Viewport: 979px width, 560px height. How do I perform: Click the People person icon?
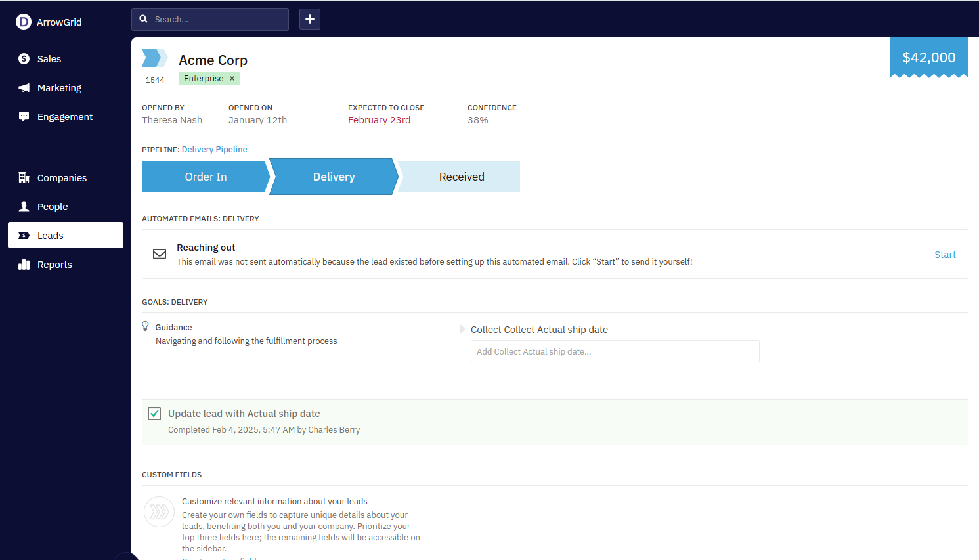[24, 206]
